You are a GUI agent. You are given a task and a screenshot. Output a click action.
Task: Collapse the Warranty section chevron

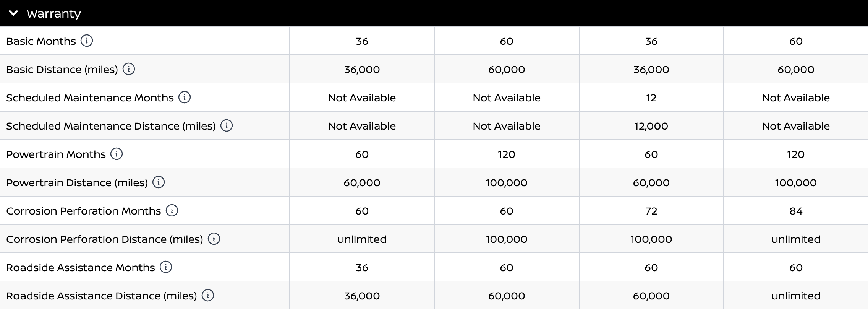click(13, 13)
